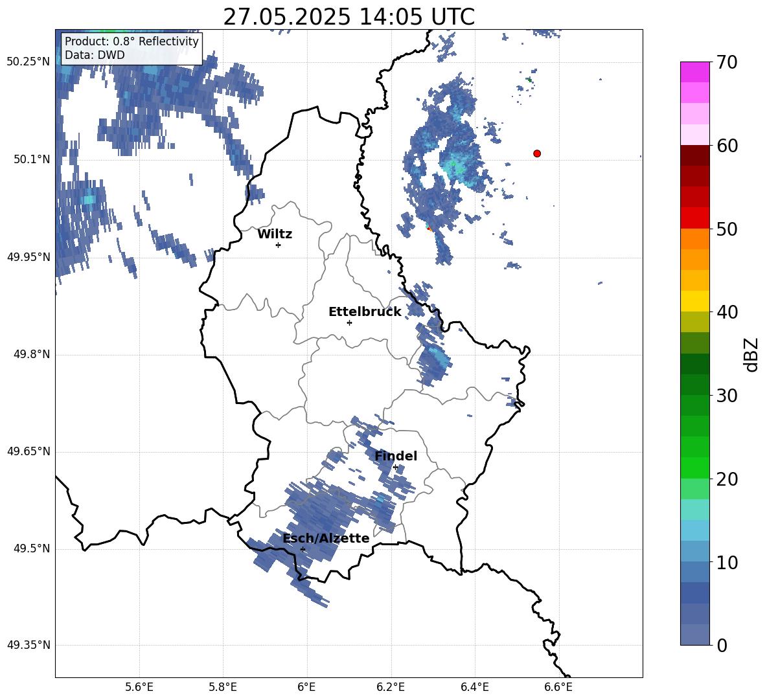
Task: Click the colorbar tick label 40
Action: click(x=727, y=312)
